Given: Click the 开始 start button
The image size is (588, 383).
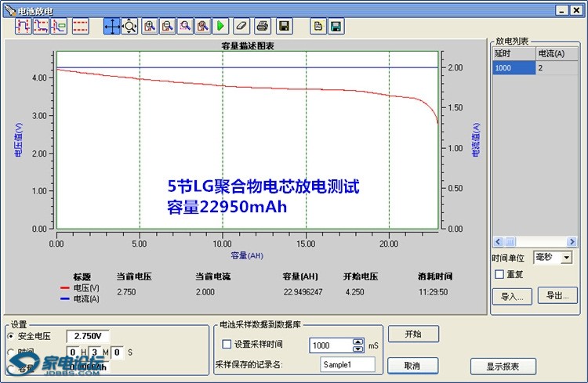Looking at the screenshot, I should 413,334.
